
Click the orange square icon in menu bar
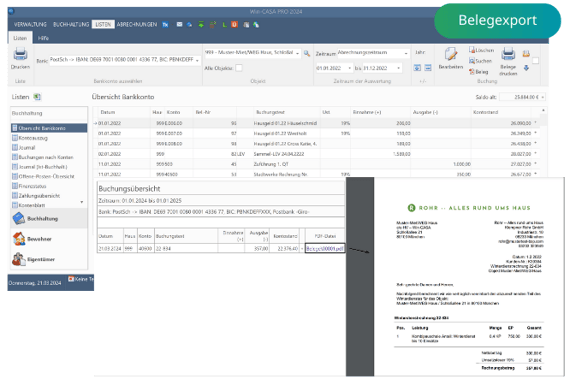tap(234, 24)
